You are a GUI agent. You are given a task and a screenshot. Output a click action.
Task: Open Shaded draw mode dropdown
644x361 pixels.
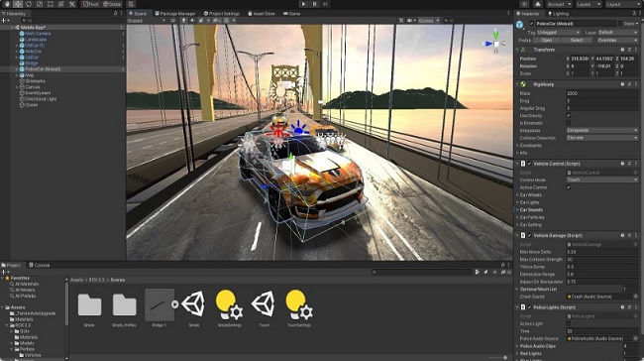[x=146, y=20]
